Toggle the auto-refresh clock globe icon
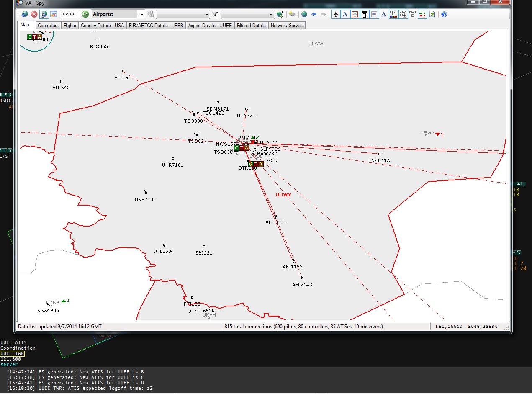532x394 pixels. point(44,14)
